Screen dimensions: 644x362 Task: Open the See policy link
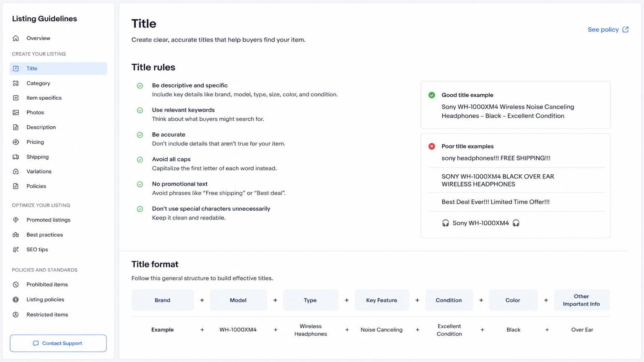(x=608, y=29)
